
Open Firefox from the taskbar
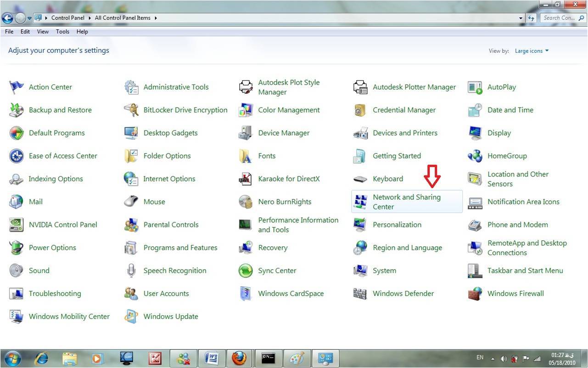[x=239, y=358]
